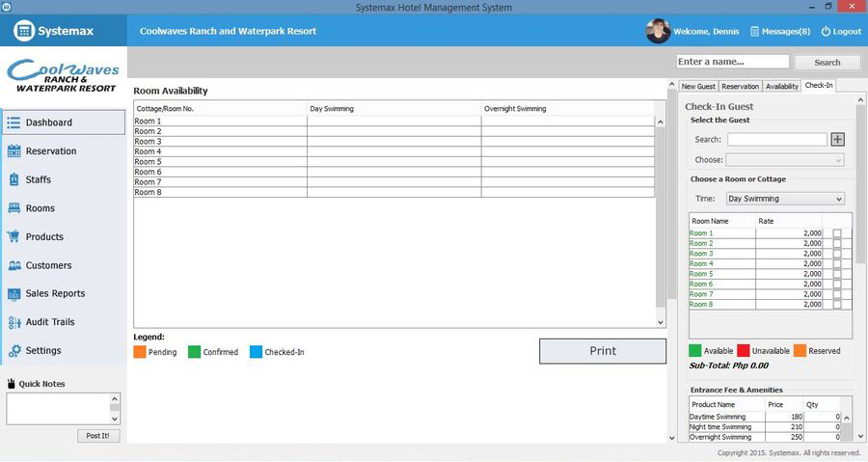Tick the checkbox for Room 4
This screenshot has height=462, width=868.
coord(837,264)
